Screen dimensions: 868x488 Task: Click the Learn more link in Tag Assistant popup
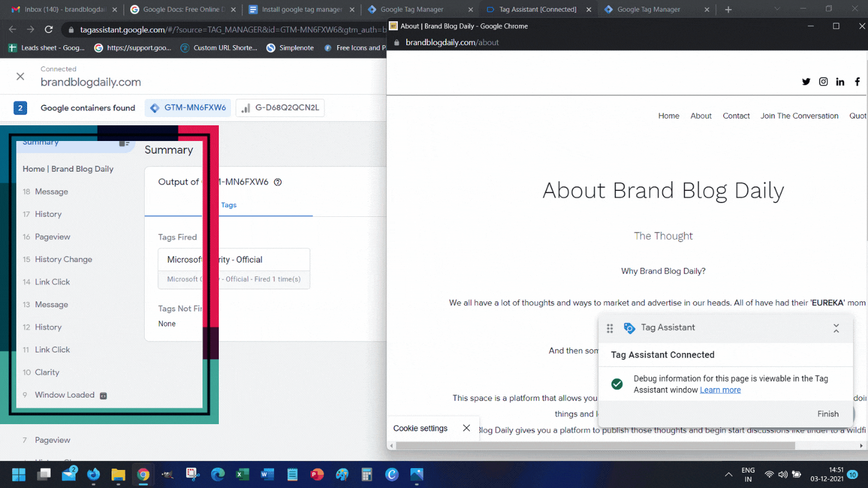pos(720,390)
